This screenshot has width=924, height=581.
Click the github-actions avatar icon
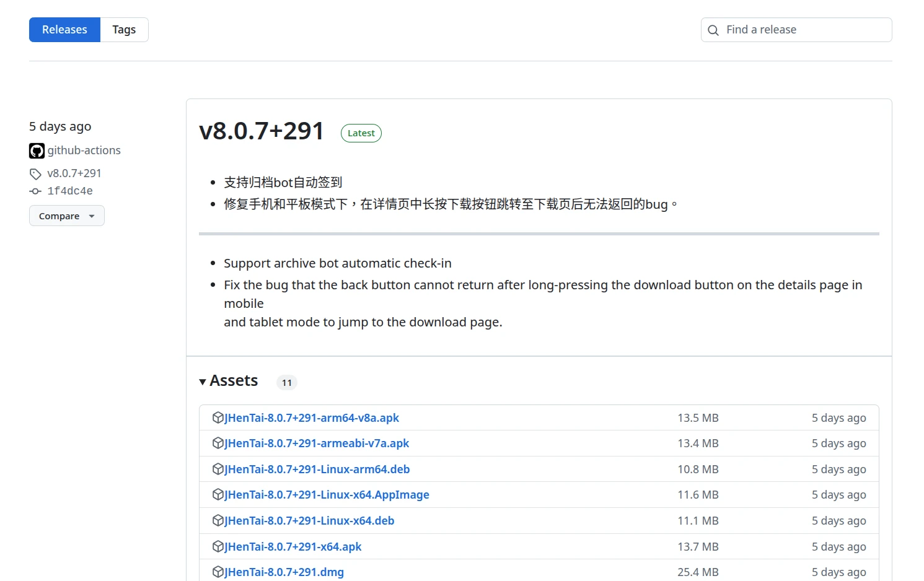pyautogui.click(x=37, y=151)
